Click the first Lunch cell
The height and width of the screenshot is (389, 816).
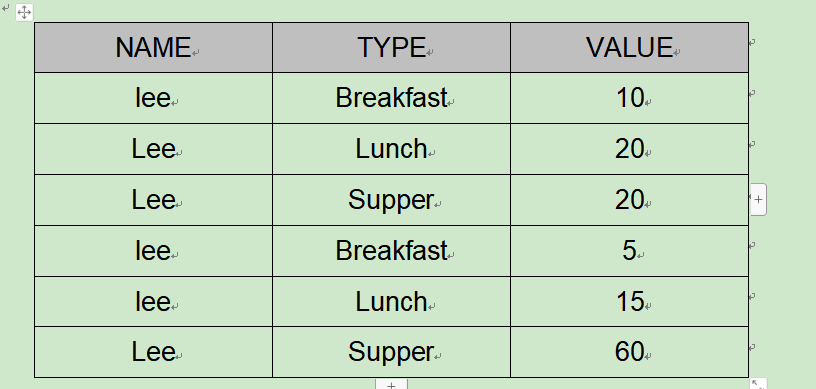coord(391,149)
